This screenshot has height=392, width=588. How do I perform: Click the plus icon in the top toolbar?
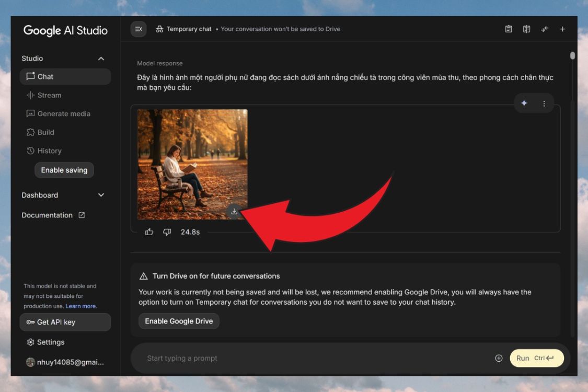[562, 29]
